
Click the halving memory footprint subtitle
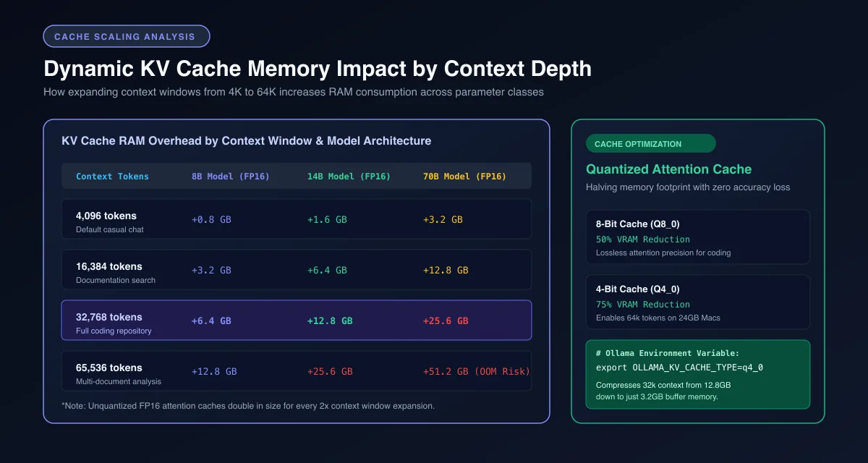pyautogui.click(x=688, y=187)
